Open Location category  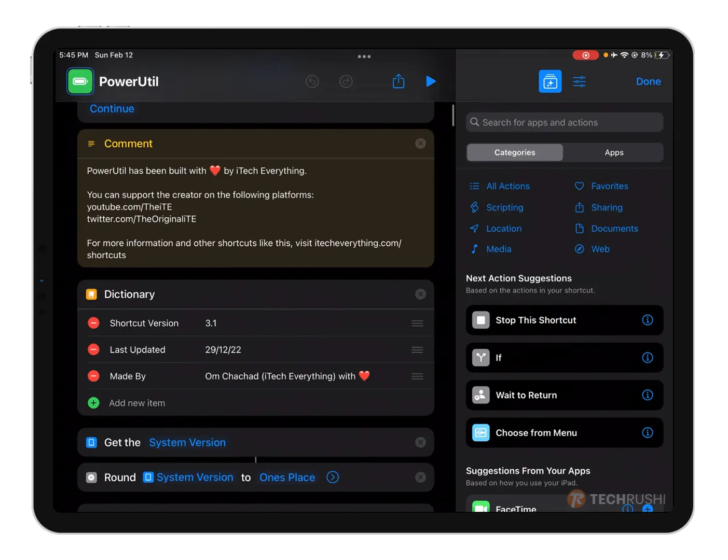tap(496, 229)
